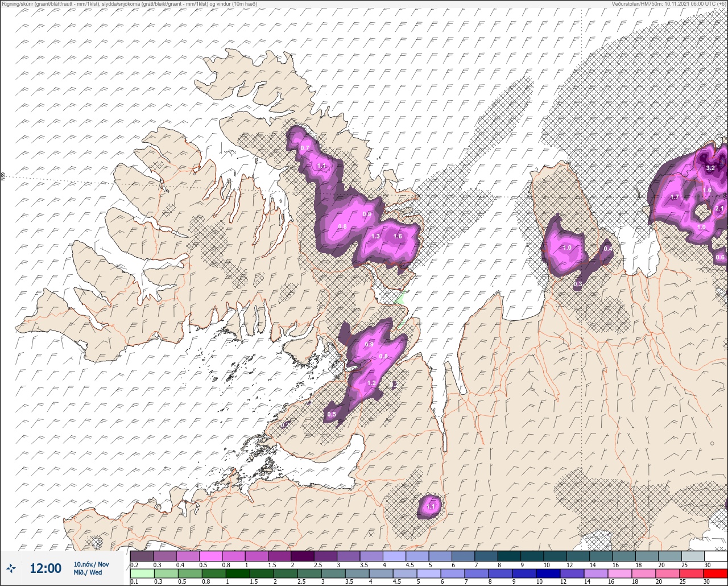Screen dimensions: 728x586
Task: Click the 1.7 precipitation value on map
Action: [675, 197]
